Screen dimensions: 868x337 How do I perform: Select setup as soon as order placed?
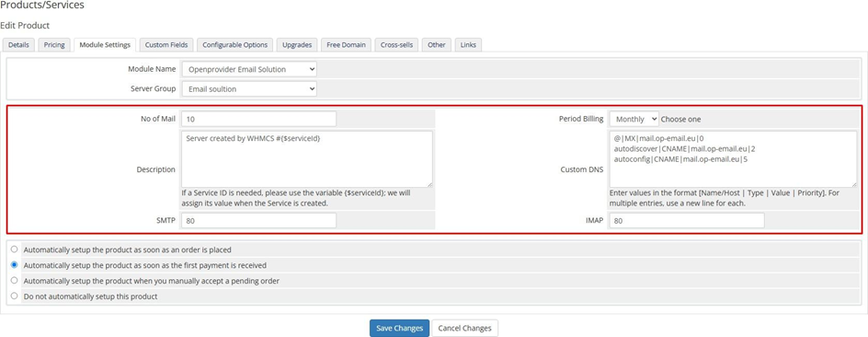[15, 250]
